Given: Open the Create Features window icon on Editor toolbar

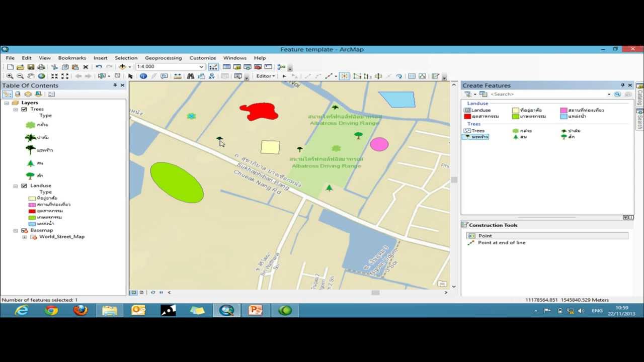Looking at the screenshot, I should 436,76.
